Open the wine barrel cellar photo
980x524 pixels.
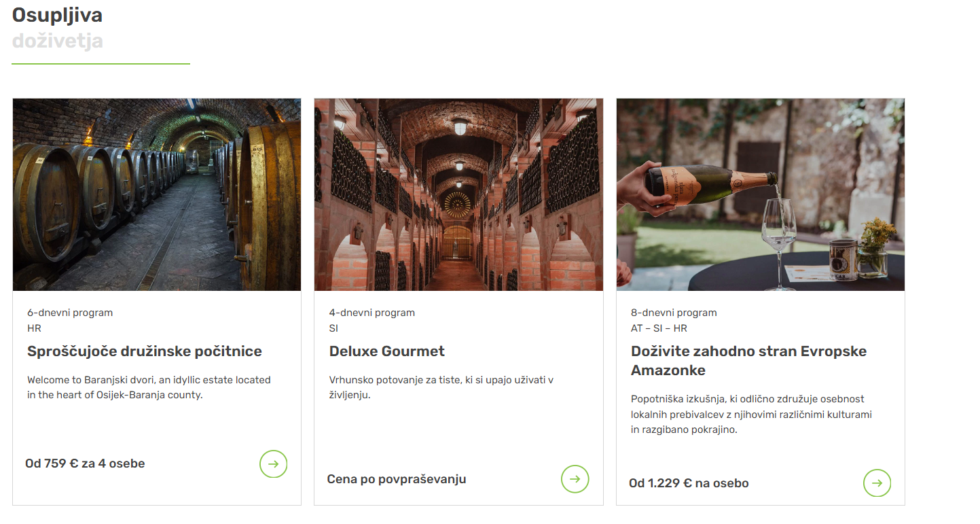click(157, 195)
